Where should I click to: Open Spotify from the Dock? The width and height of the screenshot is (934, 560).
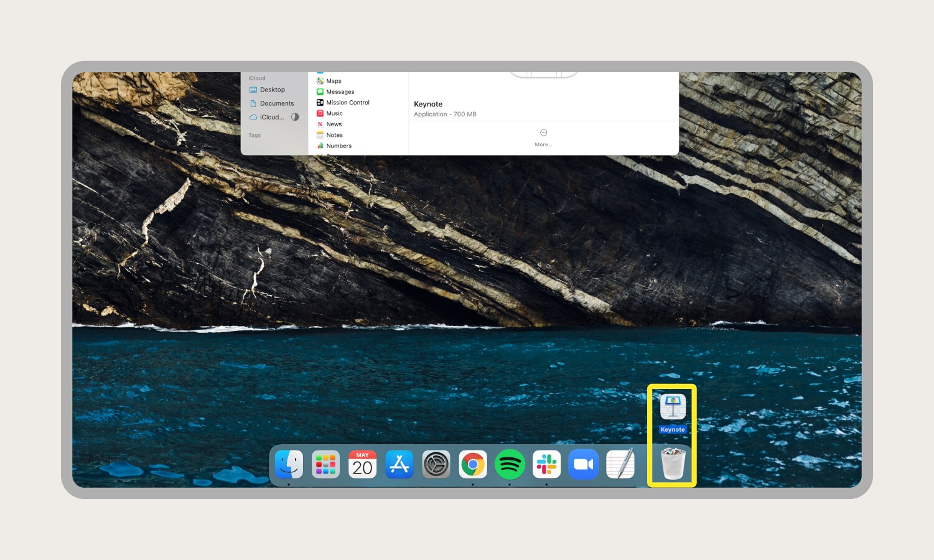tap(510, 464)
